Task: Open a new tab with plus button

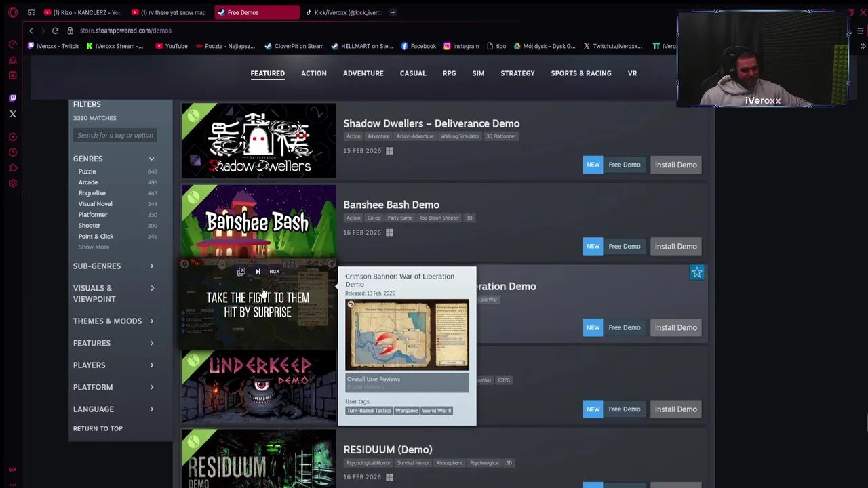Action: click(x=393, y=12)
